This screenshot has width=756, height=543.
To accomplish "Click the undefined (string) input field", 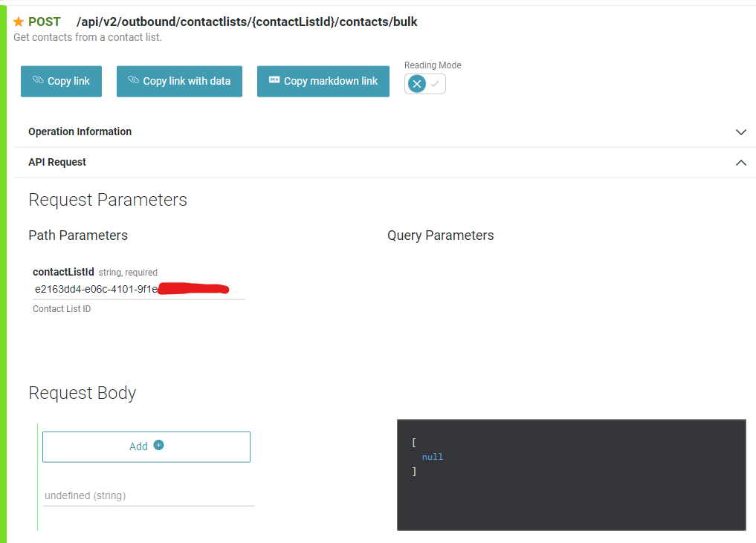I will coord(149,495).
